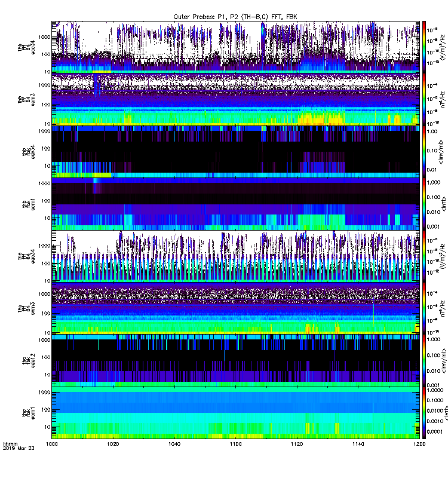Click the thb fff eac34 spectrogram panel
The image size is (448, 478).
point(235,47)
